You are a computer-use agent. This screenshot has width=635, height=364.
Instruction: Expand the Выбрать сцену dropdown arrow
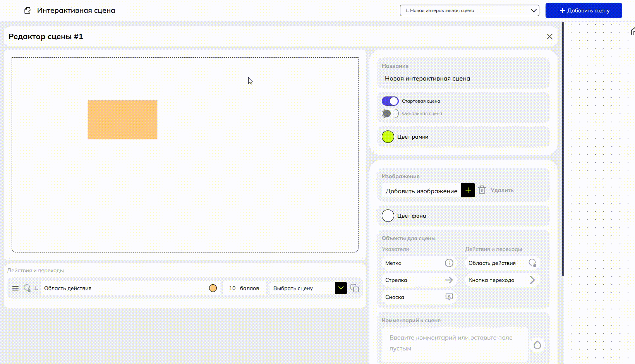click(341, 288)
